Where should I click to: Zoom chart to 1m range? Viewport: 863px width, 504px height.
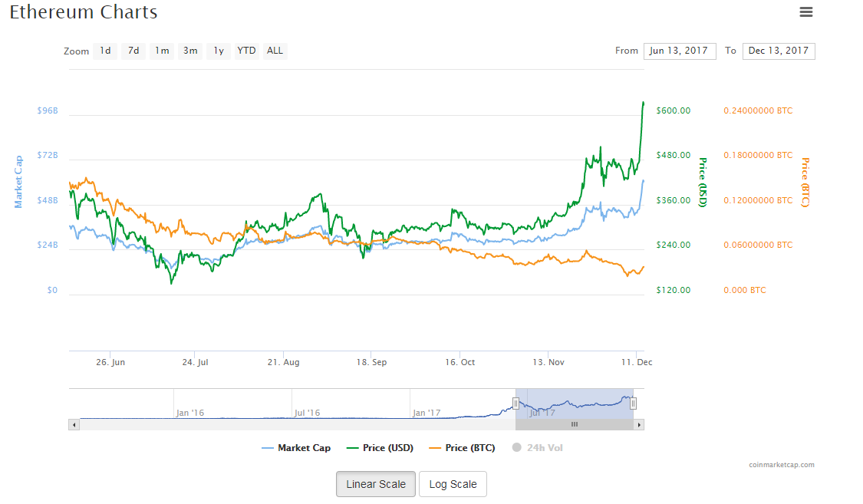162,51
